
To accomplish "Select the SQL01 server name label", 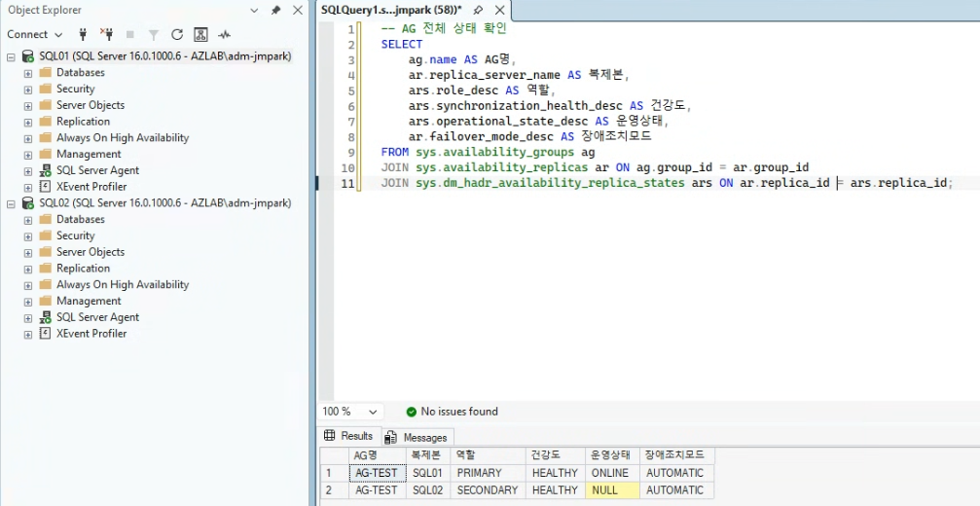I will (x=165, y=56).
